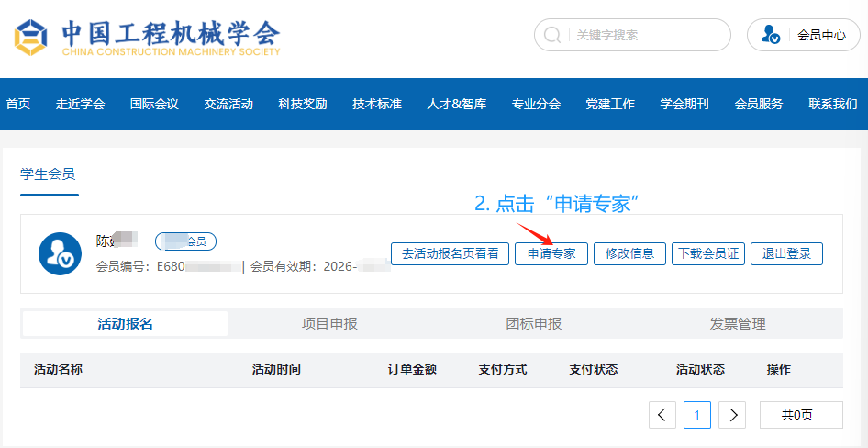Click the blue member avatar icon

click(x=61, y=253)
